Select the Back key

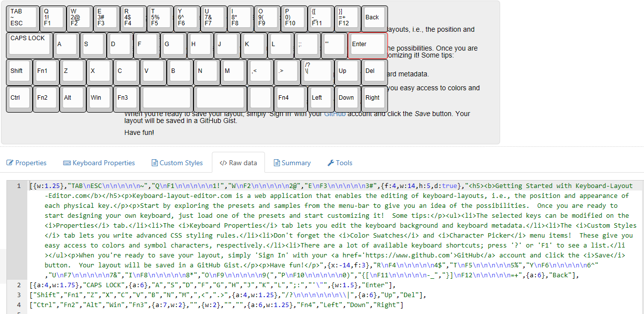[375, 19]
